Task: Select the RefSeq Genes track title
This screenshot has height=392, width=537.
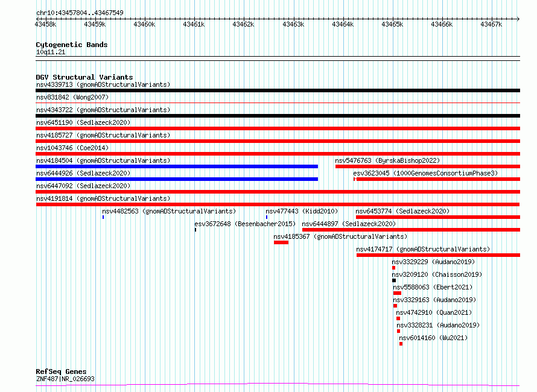Action: 61,371
